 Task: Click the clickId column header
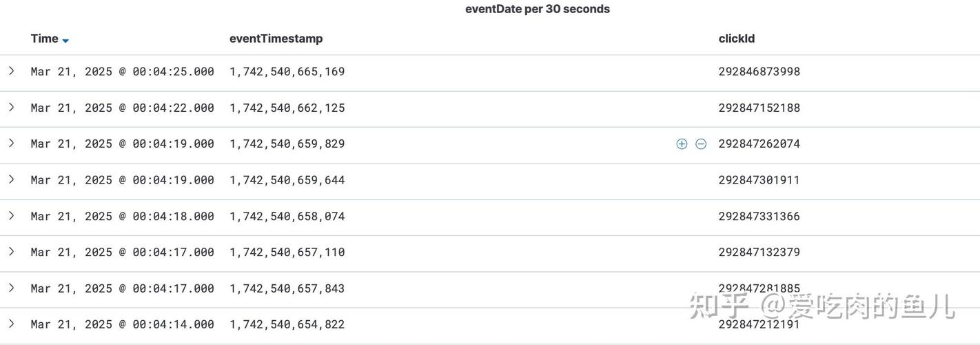pyautogui.click(x=736, y=39)
